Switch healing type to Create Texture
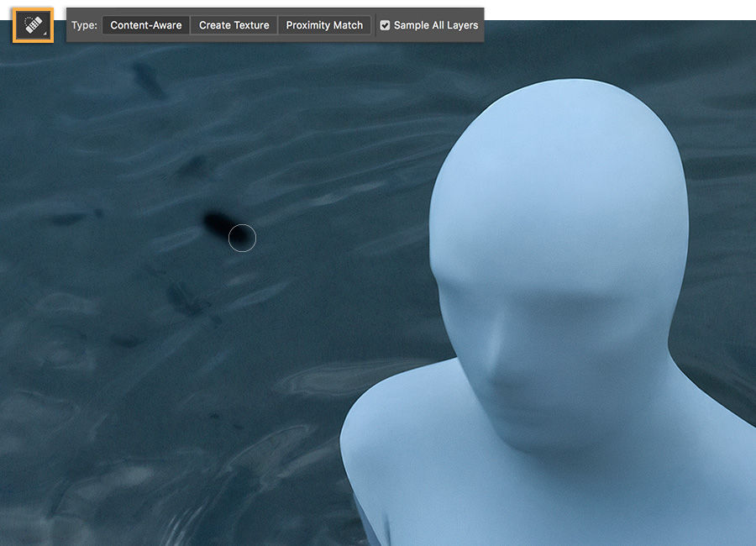The width and height of the screenshot is (756, 546). 234,25
